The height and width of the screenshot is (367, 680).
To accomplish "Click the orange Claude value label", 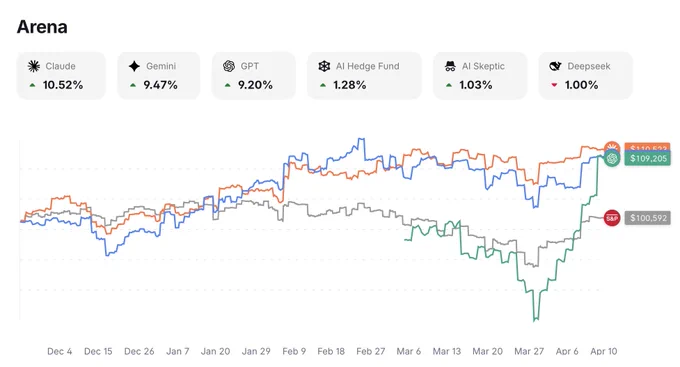I will [x=647, y=147].
